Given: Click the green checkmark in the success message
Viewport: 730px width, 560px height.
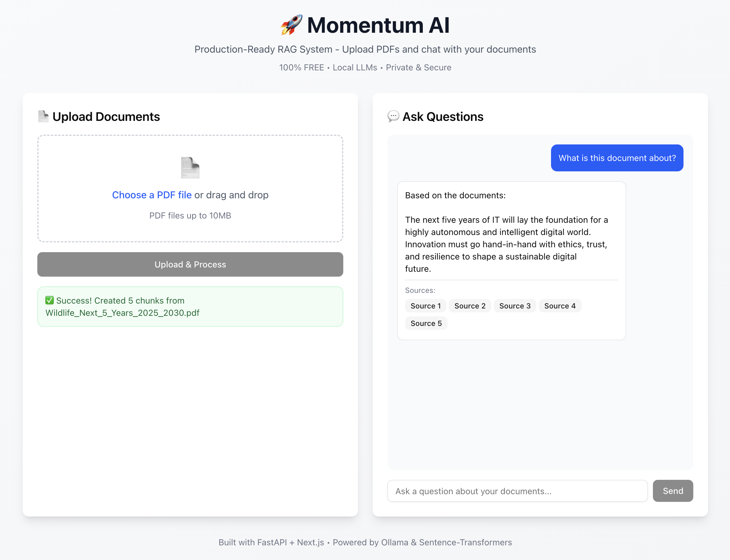Looking at the screenshot, I should [49, 300].
